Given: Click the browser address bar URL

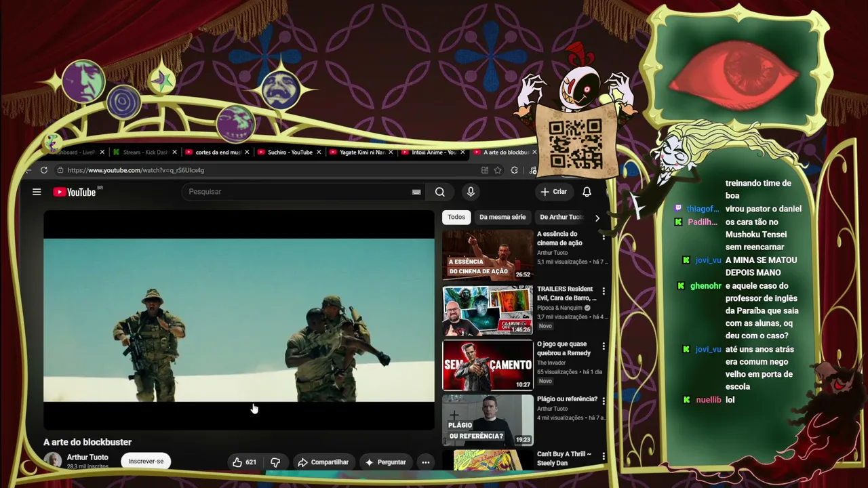Looking at the screenshot, I should click(136, 170).
